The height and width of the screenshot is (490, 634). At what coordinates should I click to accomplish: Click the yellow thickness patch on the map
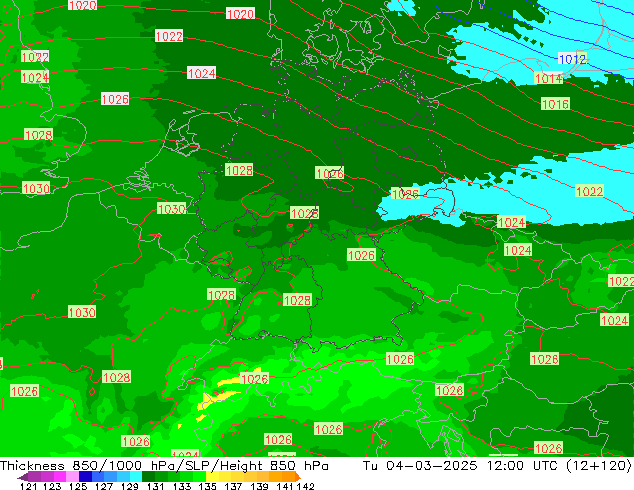(x=216, y=398)
